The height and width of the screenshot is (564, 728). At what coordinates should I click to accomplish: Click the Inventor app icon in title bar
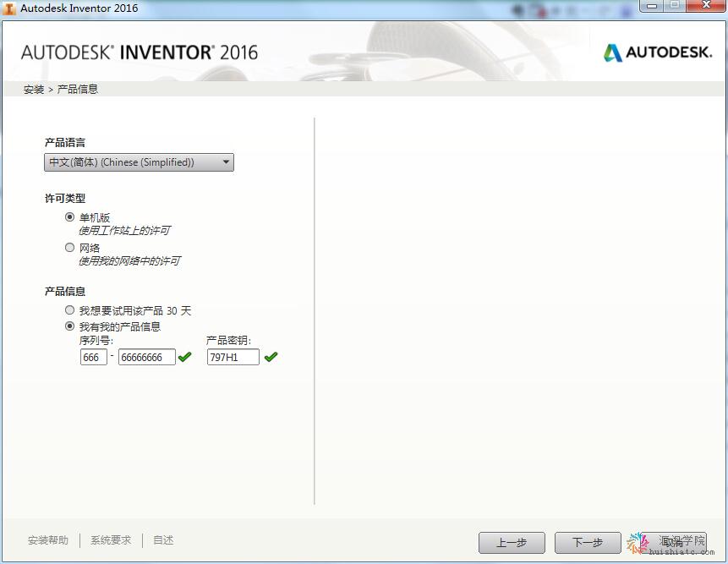click(8, 8)
